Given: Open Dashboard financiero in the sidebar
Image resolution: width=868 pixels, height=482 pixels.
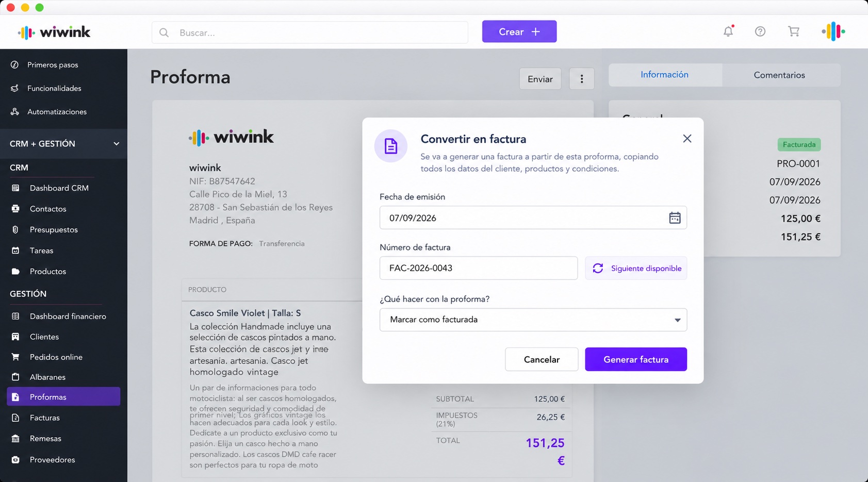Looking at the screenshot, I should coord(68,316).
